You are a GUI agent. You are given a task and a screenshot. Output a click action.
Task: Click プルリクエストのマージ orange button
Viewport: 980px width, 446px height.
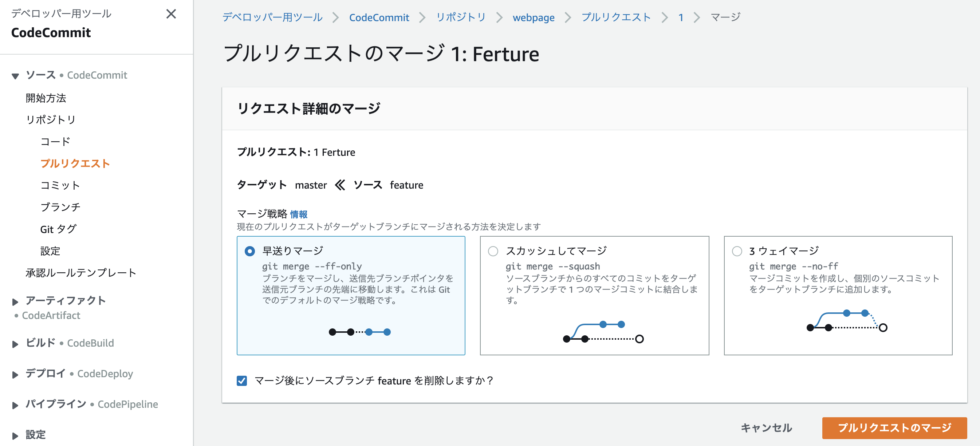click(x=894, y=428)
